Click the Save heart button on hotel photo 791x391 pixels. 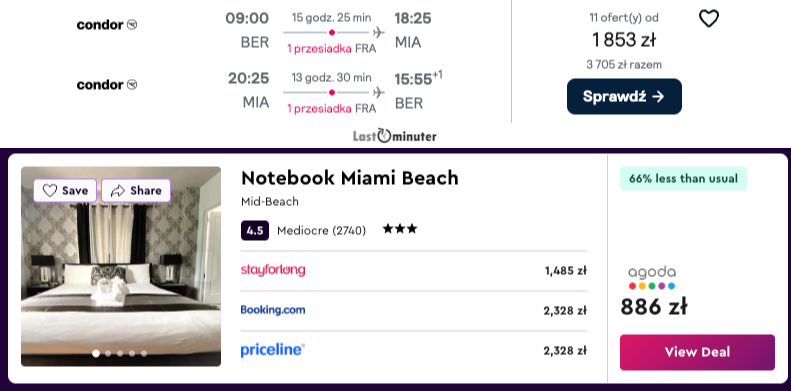(x=65, y=190)
